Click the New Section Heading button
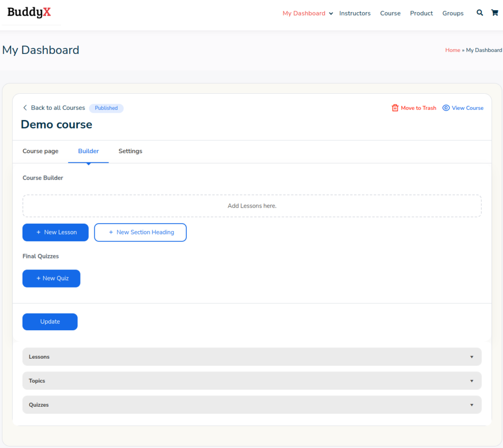503x448 pixels. [x=140, y=232]
